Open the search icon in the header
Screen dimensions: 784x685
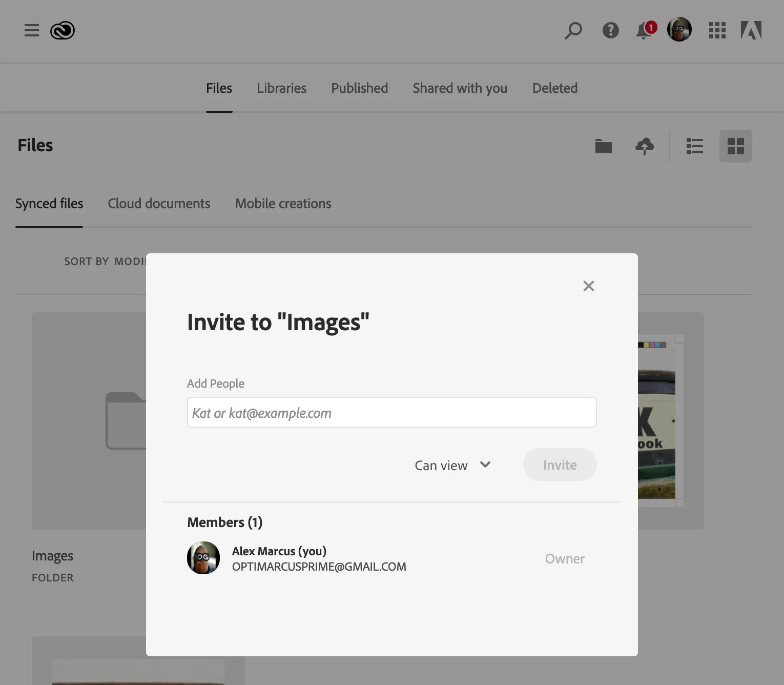[x=573, y=31]
